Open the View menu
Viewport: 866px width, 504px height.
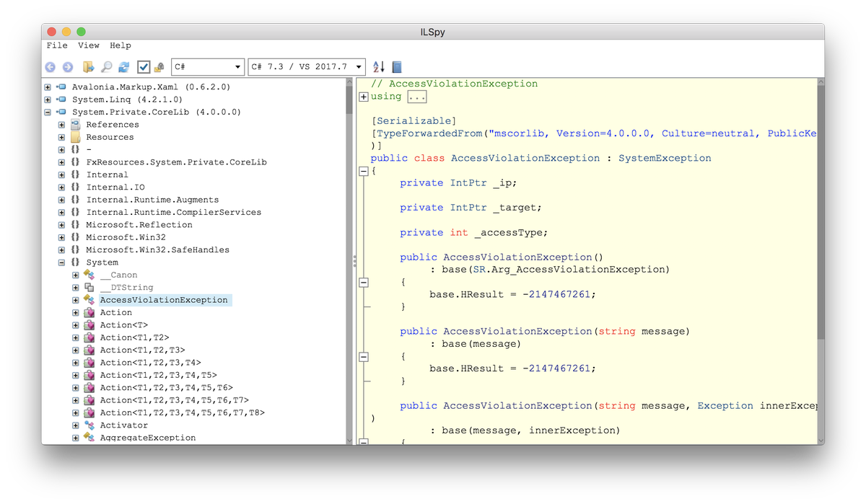89,45
